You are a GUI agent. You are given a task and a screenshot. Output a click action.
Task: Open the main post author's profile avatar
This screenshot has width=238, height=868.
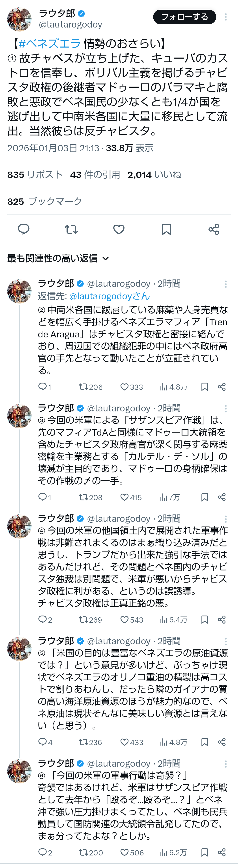(x=20, y=19)
